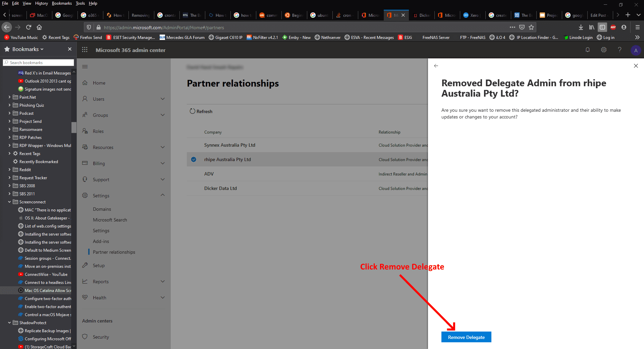644x349 pixels.
Task: Click the Health heart icon
Action: pyautogui.click(x=85, y=297)
